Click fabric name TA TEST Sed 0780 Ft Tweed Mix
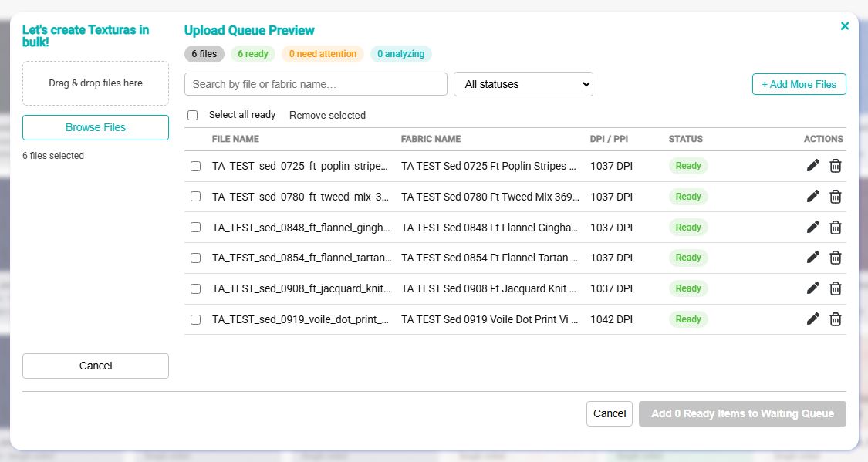868x462 pixels. pos(490,197)
